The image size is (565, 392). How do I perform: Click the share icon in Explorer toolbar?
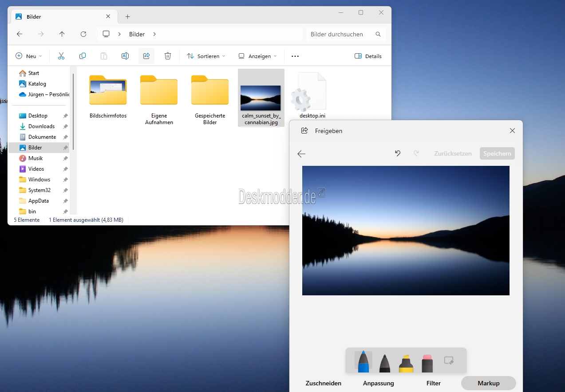click(146, 56)
